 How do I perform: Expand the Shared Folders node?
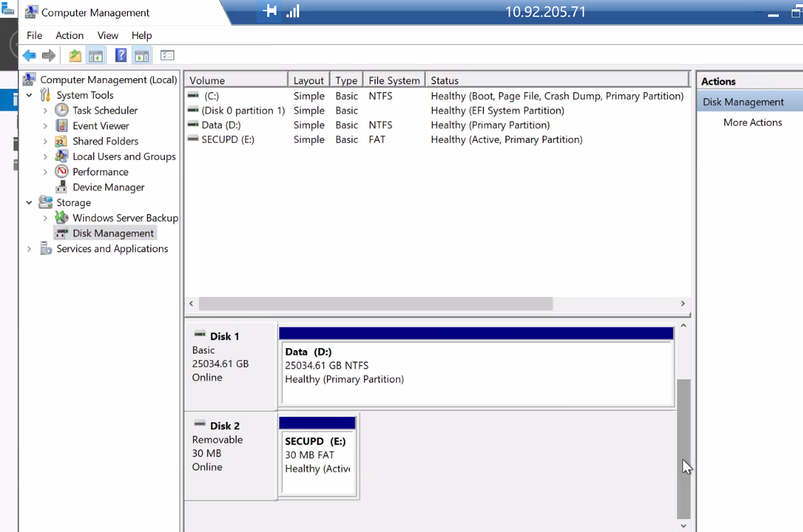click(45, 141)
